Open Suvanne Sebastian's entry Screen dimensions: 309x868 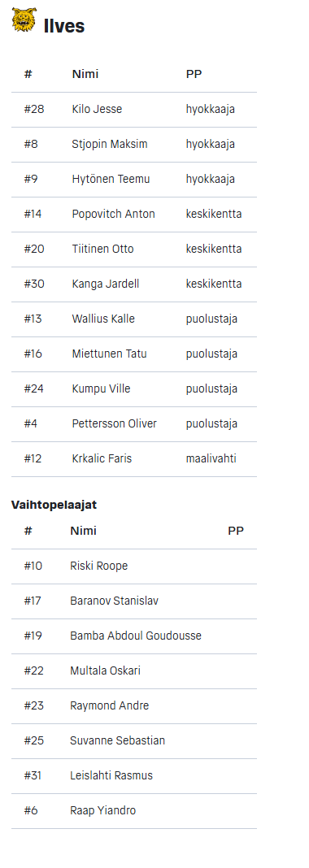tap(134, 740)
